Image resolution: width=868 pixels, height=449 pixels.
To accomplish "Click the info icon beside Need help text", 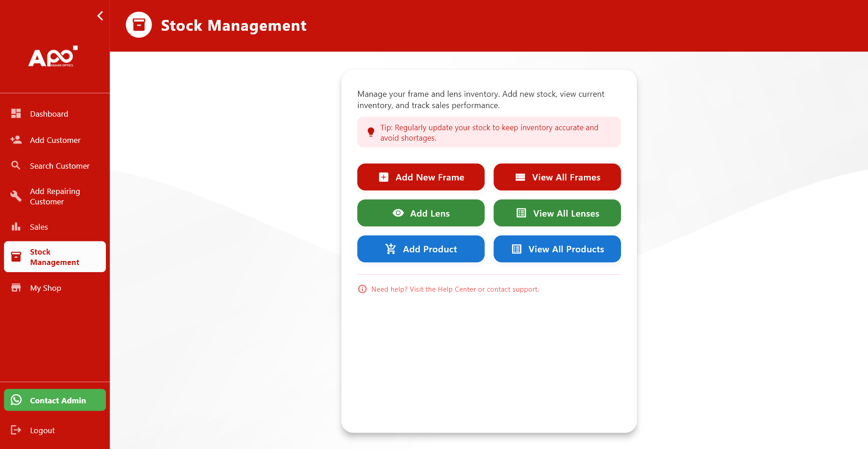I will [362, 289].
